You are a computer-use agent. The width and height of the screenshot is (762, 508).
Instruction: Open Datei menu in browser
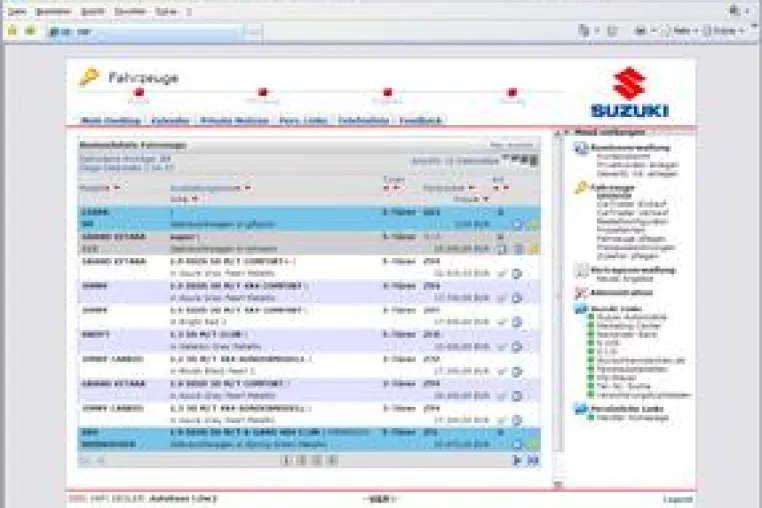17,11
